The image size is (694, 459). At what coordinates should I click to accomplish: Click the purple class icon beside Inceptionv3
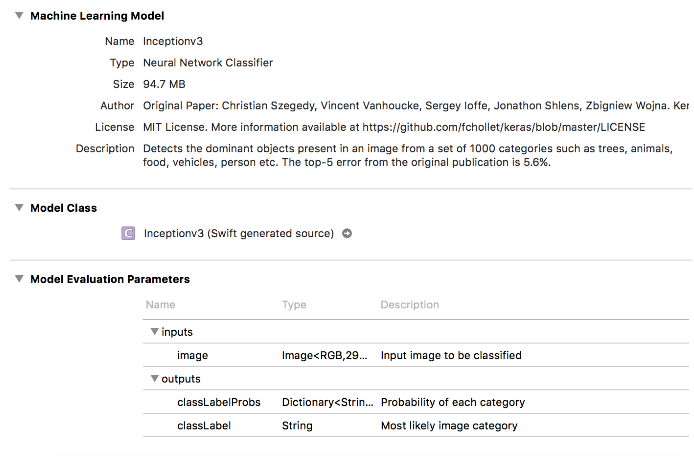pyautogui.click(x=128, y=233)
